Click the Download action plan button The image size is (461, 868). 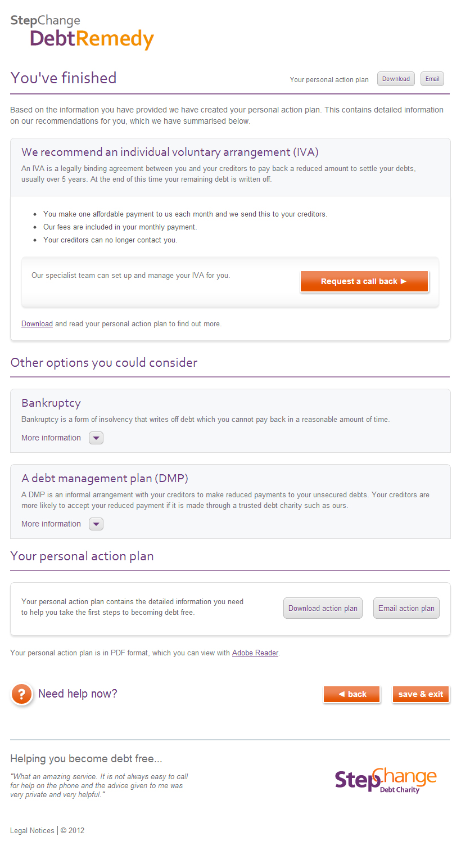coord(323,608)
